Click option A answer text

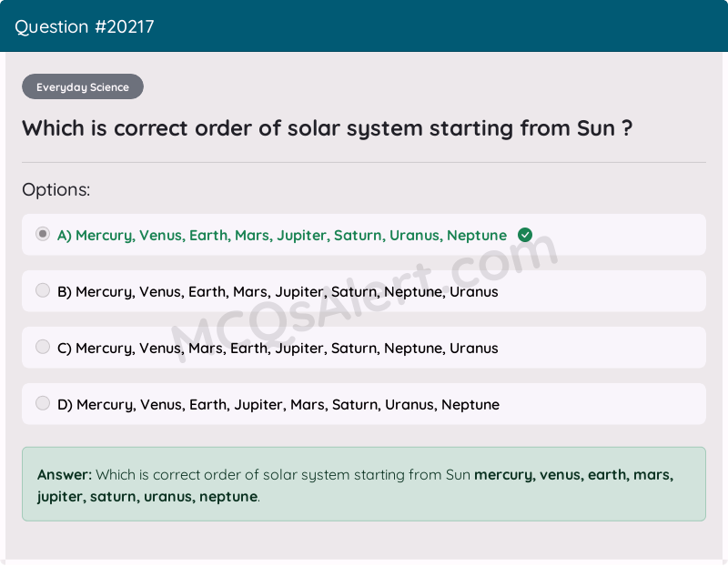(282, 235)
